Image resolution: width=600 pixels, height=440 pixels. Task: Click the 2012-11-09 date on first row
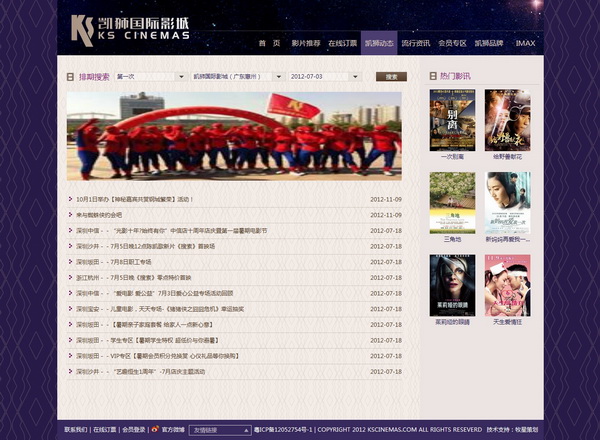(386, 199)
